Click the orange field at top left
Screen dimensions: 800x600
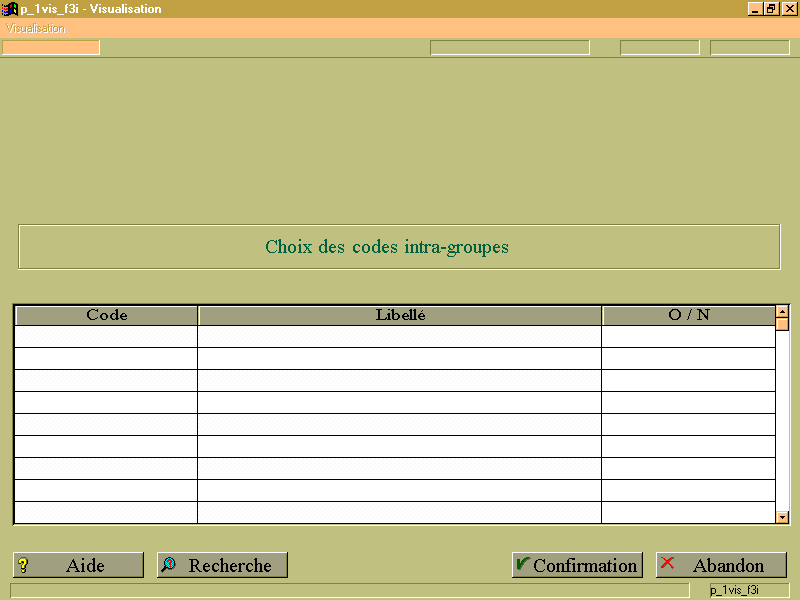click(51, 47)
